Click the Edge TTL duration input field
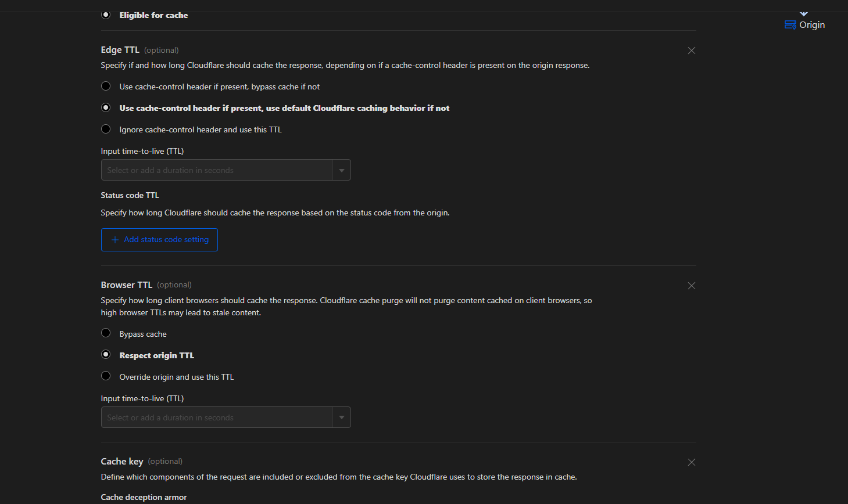The image size is (848, 504). pyautogui.click(x=216, y=170)
